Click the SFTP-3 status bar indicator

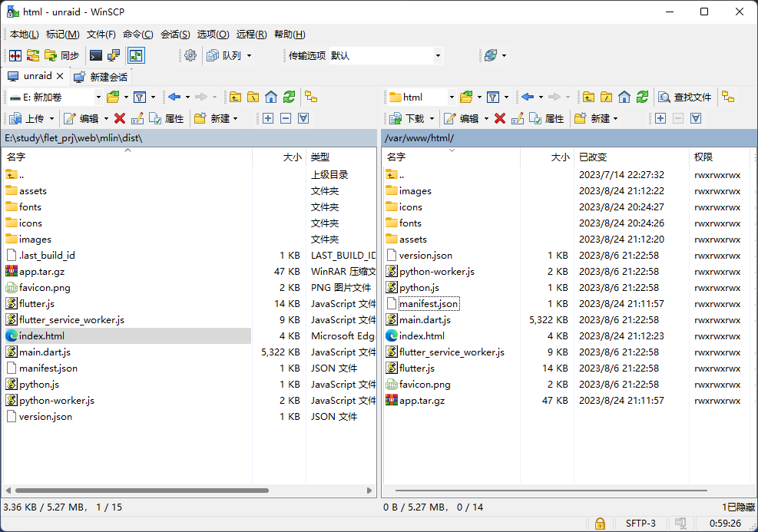640,522
